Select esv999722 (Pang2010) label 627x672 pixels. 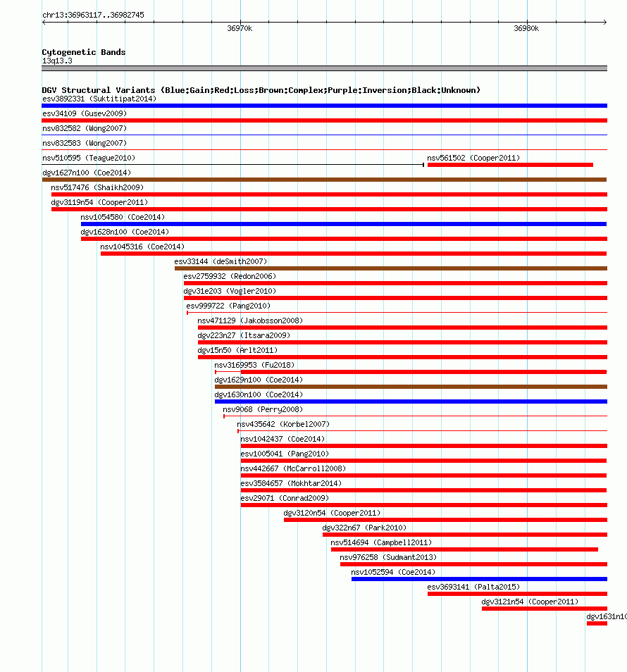(x=228, y=306)
